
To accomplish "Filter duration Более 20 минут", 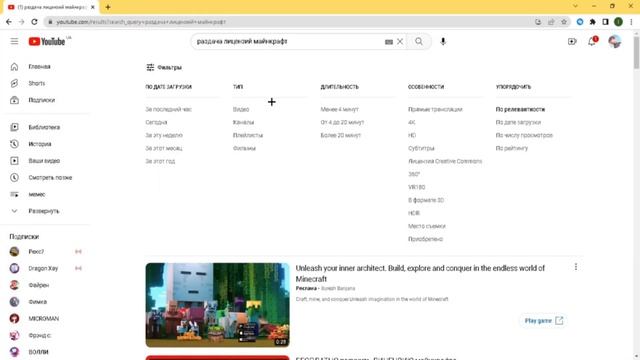I will [x=341, y=136].
